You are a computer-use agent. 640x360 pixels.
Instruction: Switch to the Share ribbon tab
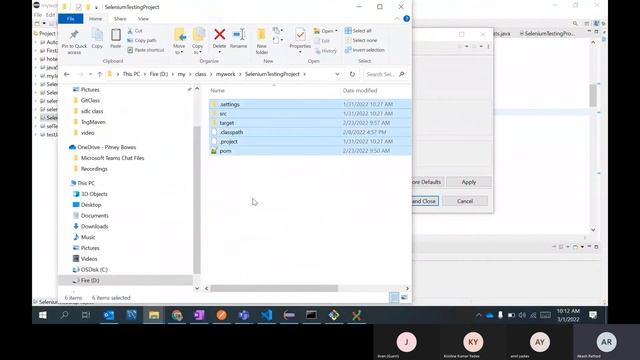click(120, 19)
